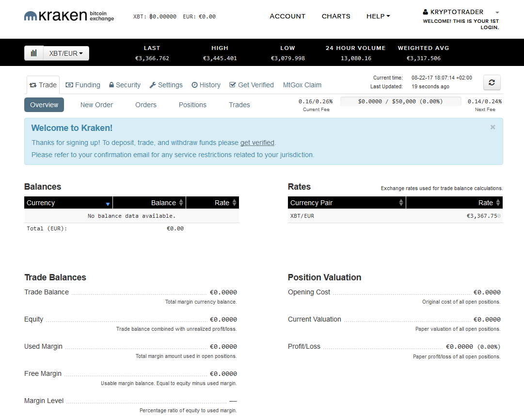Screen dimensions: 524x420
Task: Follow the get verified link
Action: pos(257,143)
